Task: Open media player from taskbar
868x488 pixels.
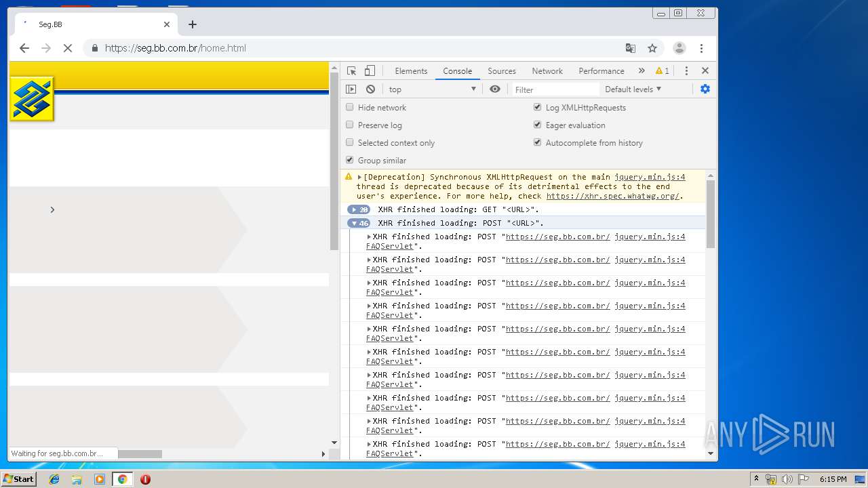Action: (100, 479)
